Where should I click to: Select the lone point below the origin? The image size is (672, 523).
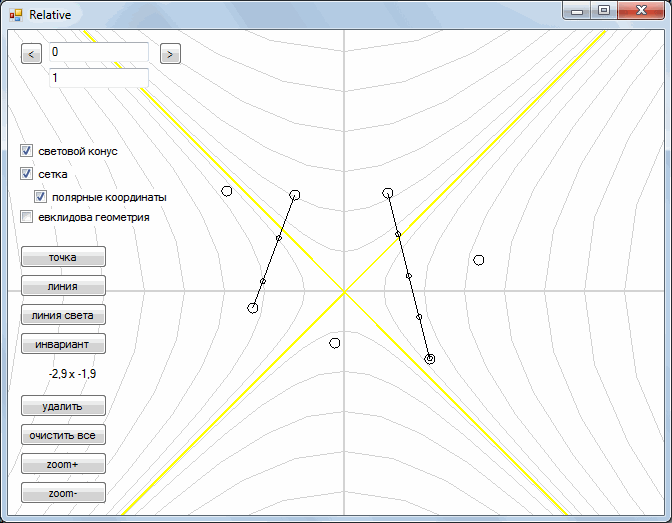coord(335,343)
